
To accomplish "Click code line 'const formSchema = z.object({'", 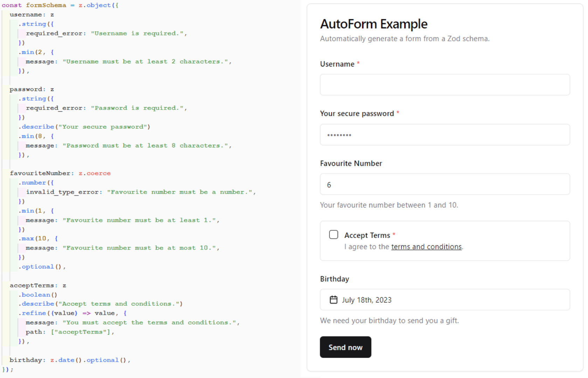I will coord(60,5).
